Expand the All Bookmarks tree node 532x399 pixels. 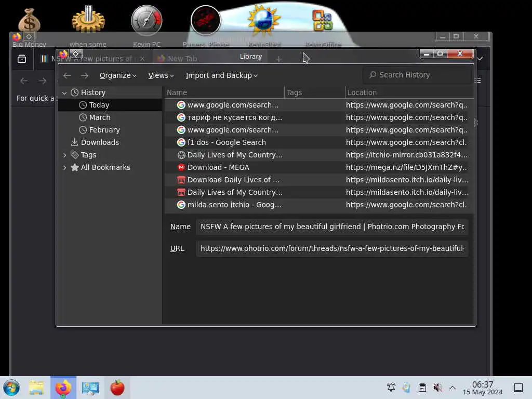click(x=64, y=168)
